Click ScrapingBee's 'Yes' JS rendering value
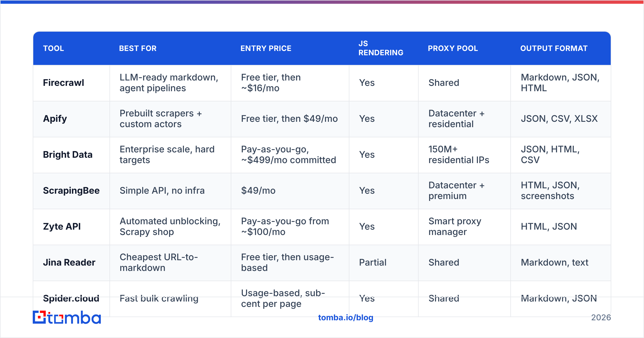The image size is (644, 338). [367, 190]
